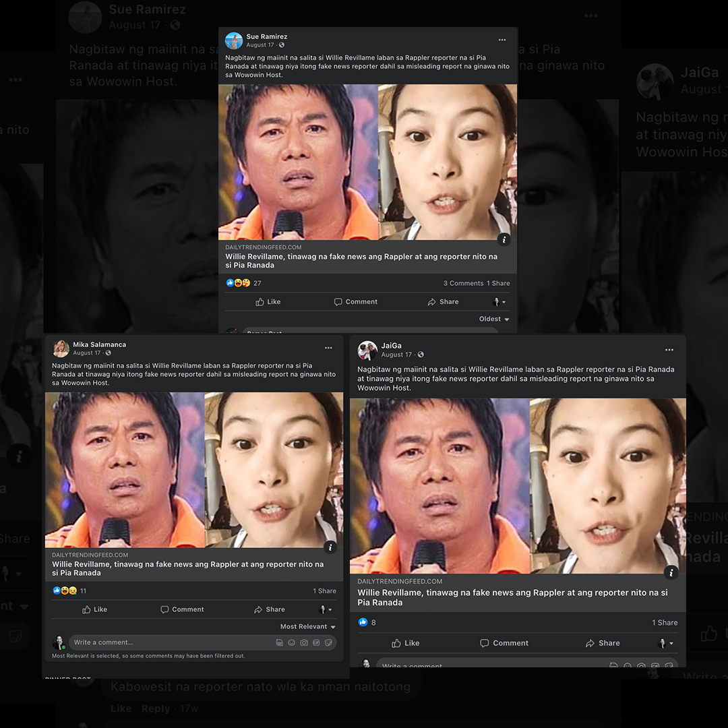Click the dimmed Reply link in the background comment

tap(156, 708)
